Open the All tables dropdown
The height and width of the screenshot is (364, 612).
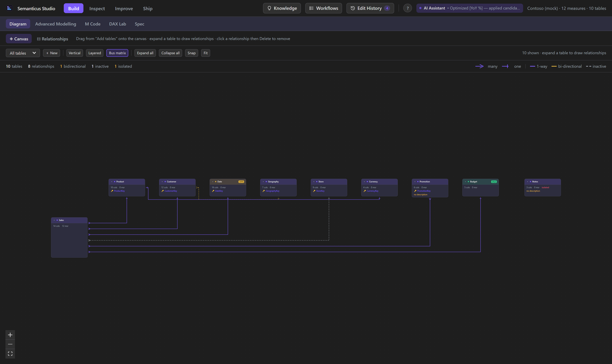[23, 53]
